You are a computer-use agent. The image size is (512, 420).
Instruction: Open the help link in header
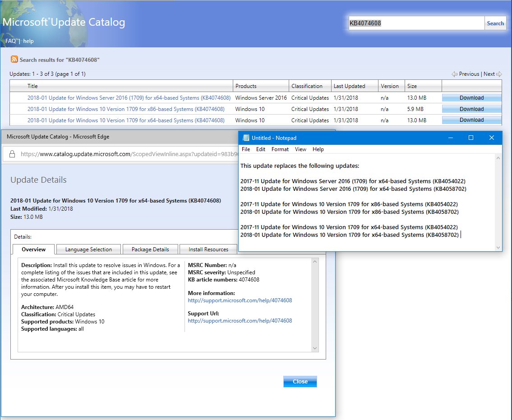click(28, 41)
